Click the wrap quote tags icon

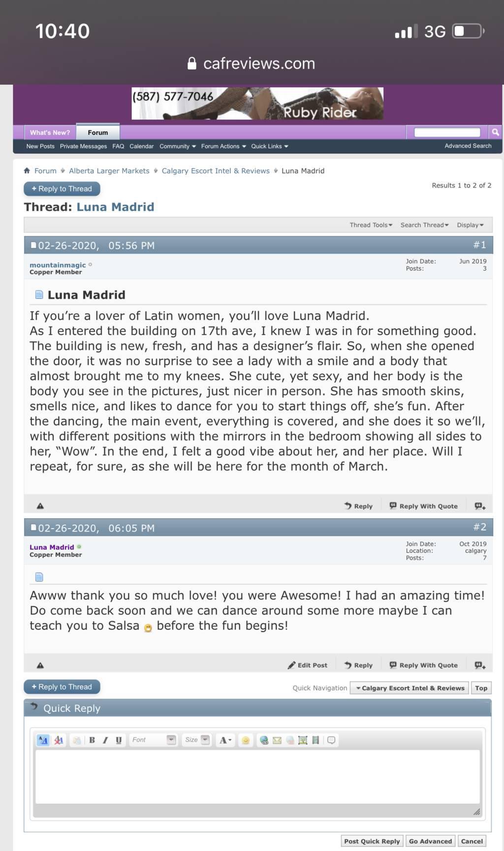coord(331,740)
